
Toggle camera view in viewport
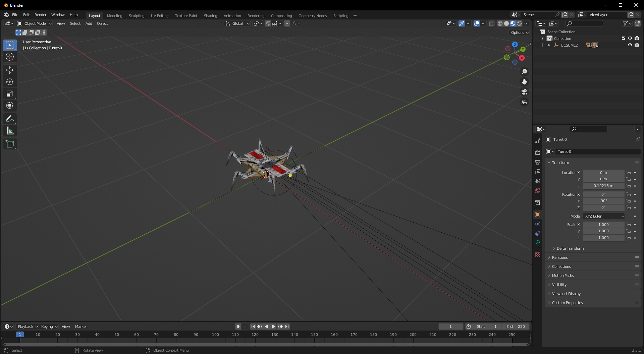524,92
